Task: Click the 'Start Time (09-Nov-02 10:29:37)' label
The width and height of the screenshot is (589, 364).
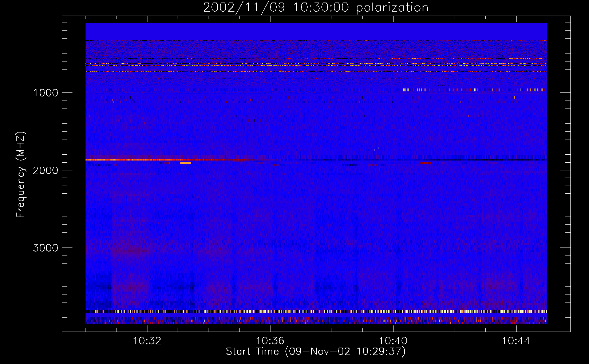Action: tap(316, 352)
